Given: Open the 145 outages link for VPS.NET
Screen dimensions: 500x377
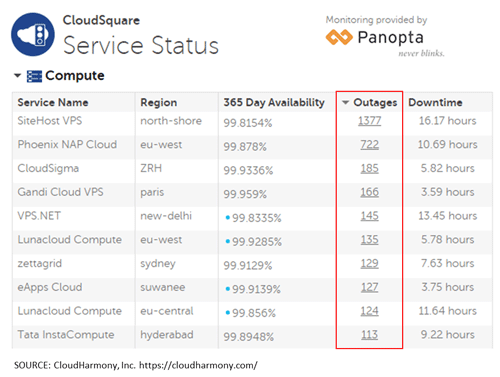Looking at the screenshot, I should 369,216.
